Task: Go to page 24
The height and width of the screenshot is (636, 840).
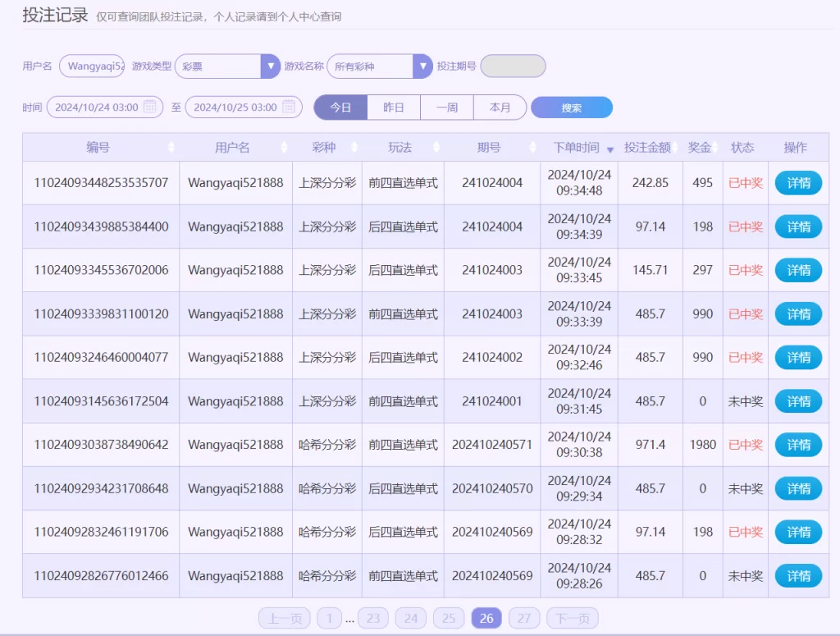Action: click(x=411, y=618)
